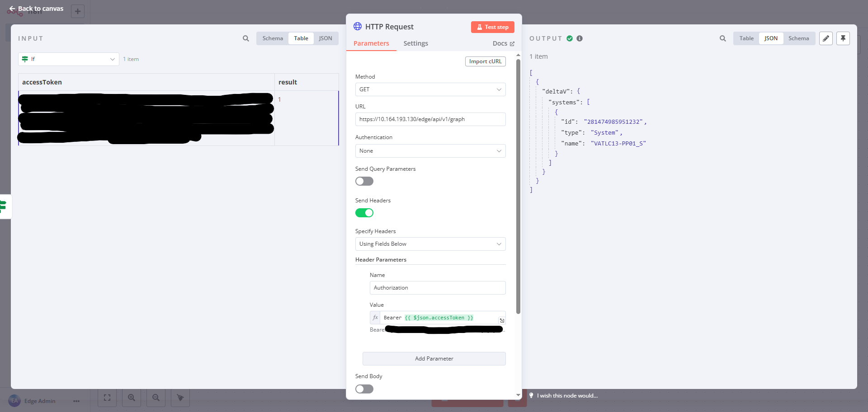Open the Specify Headers dropdown

(x=430, y=244)
